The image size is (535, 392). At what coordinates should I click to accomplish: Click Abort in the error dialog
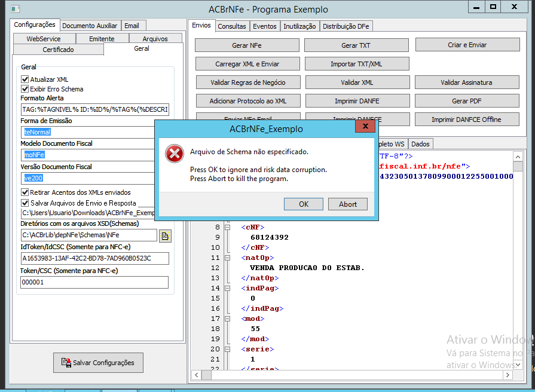tap(348, 204)
